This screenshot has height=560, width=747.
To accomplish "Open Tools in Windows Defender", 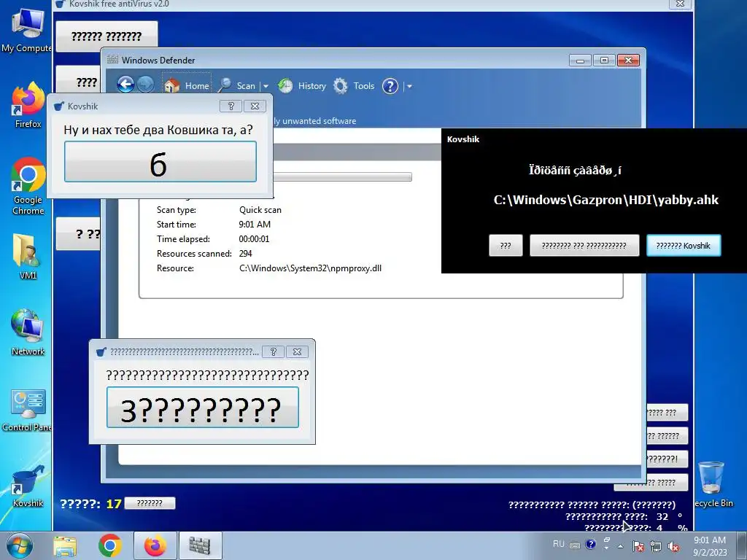I will (354, 86).
